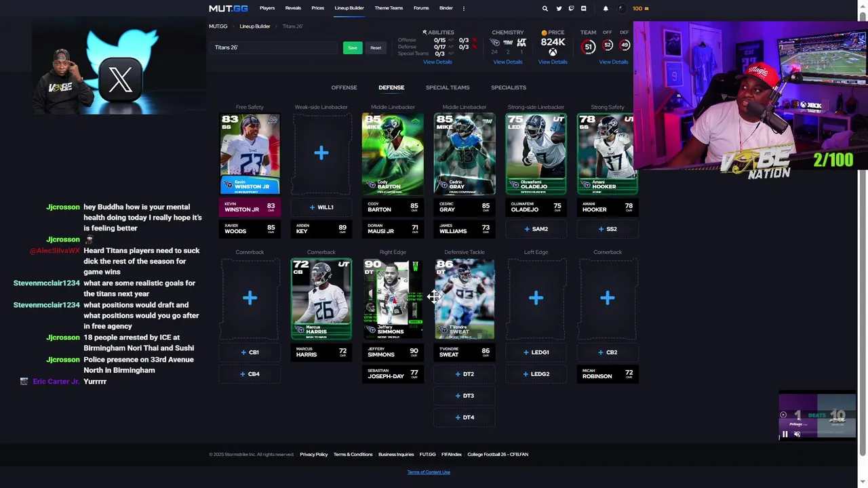Image resolution: width=868 pixels, height=488 pixels.
Task: Add player at LEDG1 slot
Action: pos(536,352)
